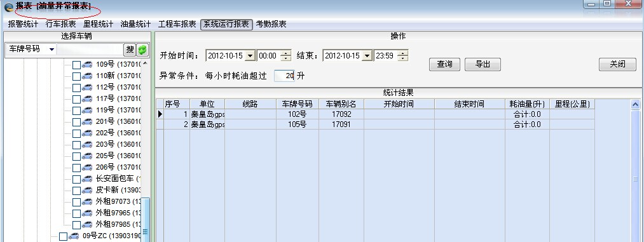Click the car icon for 09号ZC
The width and height of the screenshot is (644, 242).
tap(74, 236)
